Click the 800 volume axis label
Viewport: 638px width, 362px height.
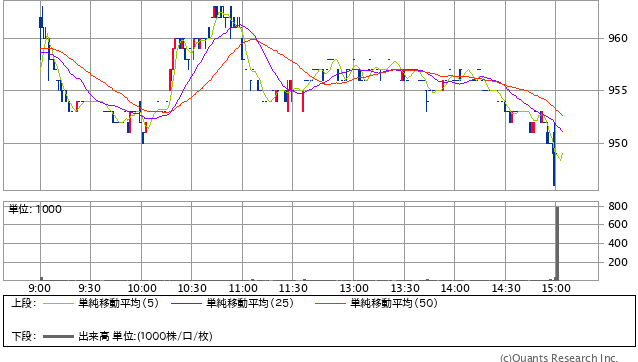tap(618, 206)
